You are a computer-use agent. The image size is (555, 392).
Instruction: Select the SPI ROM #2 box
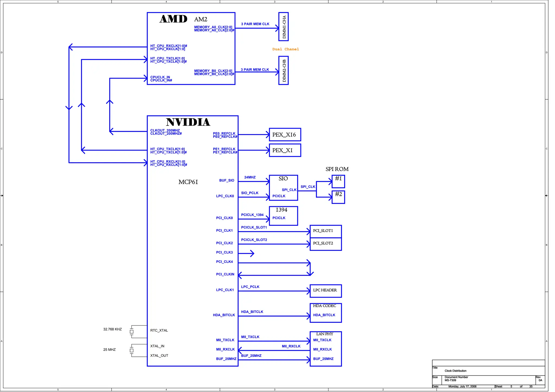click(338, 197)
